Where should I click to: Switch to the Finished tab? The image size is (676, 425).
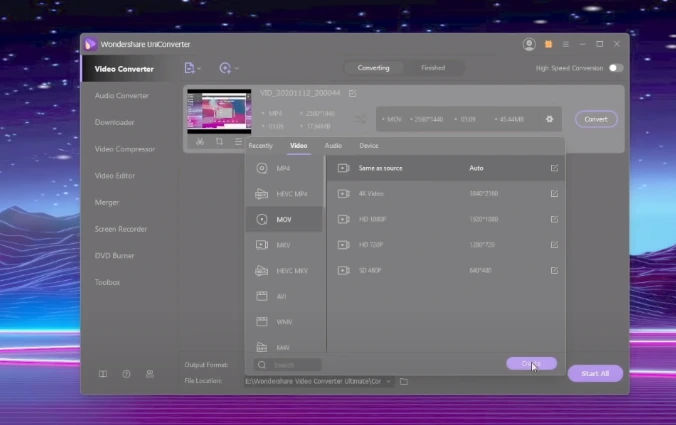433,68
